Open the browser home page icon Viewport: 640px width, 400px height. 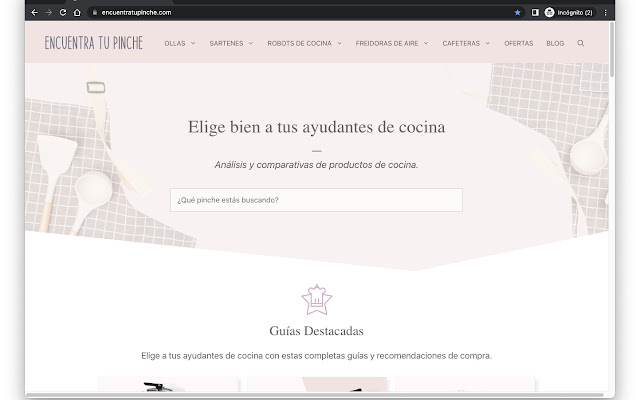click(x=77, y=13)
